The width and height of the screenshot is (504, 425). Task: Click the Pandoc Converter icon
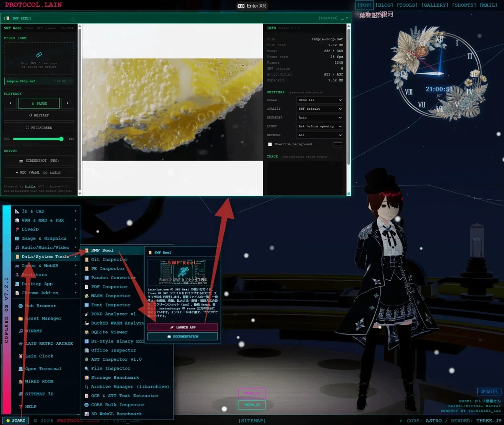coord(87,277)
